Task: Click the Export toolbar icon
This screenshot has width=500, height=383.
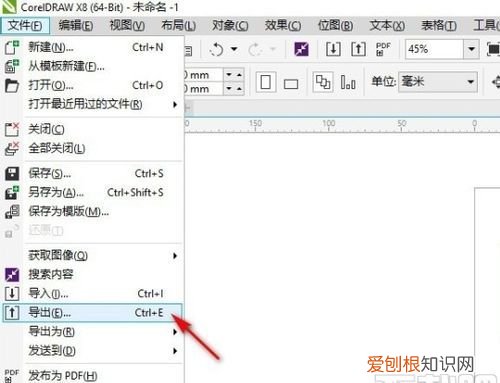Action: (x=358, y=49)
